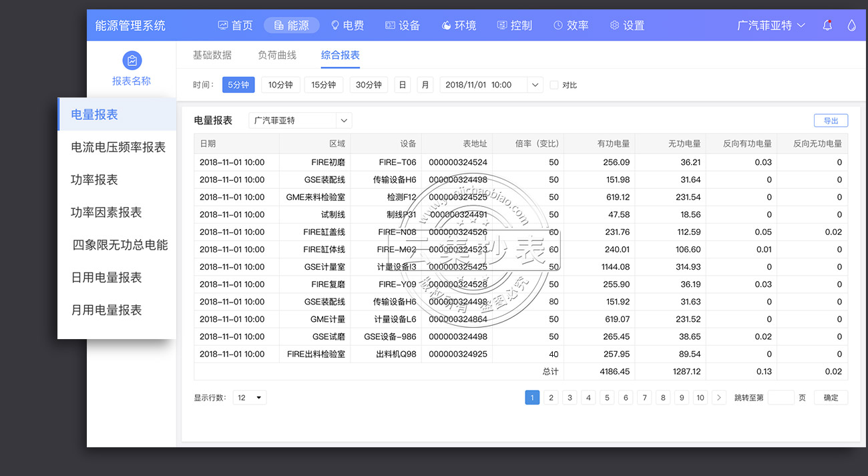868x476 pixels.
Task: Go to page 3
Action: 570,397
